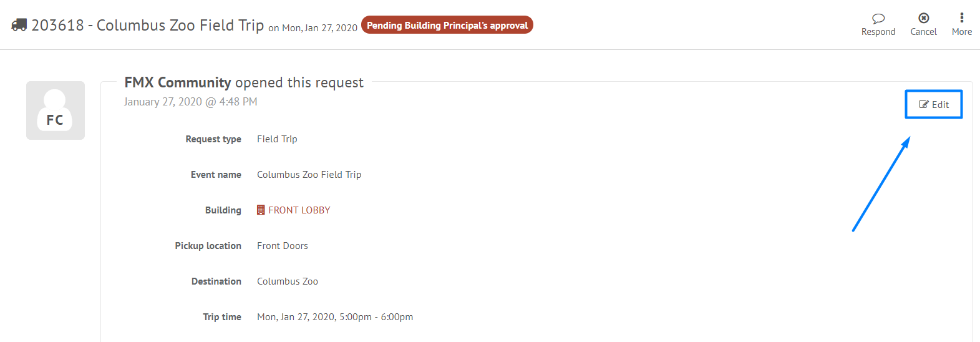Click the Respond speech bubble icon

pos(878,18)
